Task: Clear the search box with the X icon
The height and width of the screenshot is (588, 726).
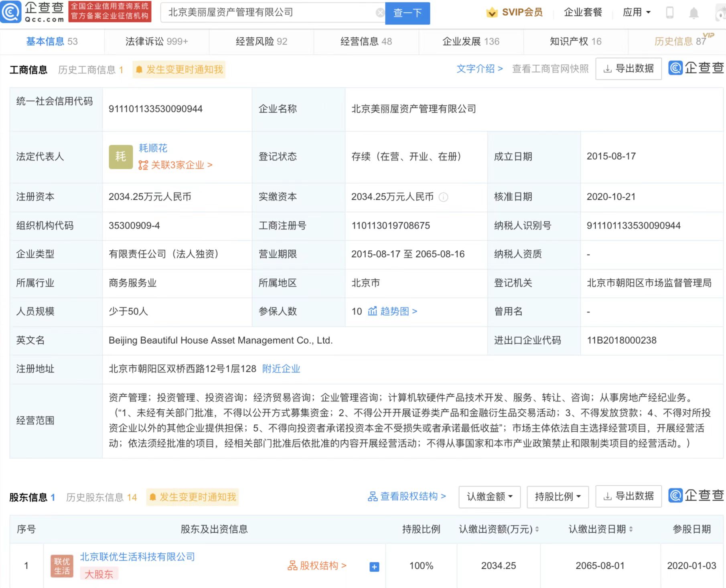Action: 379,13
